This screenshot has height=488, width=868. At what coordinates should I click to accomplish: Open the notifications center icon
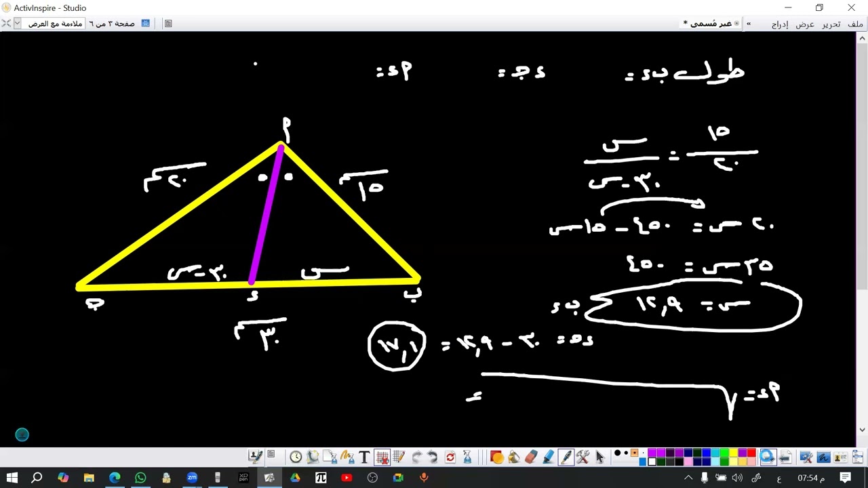pyautogui.click(x=846, y=478)
